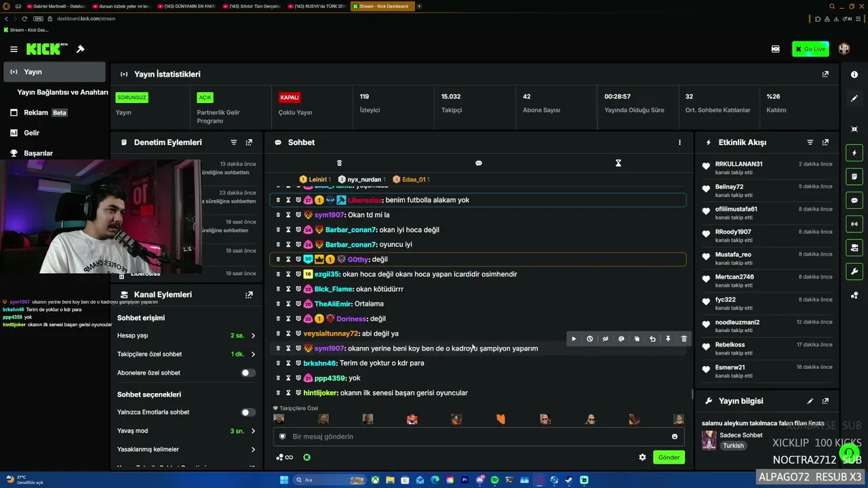Click the pin icon in the message hover toolbar
Image resolution: width=868 pixels, height=488 pixels.
[x=668, y=339]
